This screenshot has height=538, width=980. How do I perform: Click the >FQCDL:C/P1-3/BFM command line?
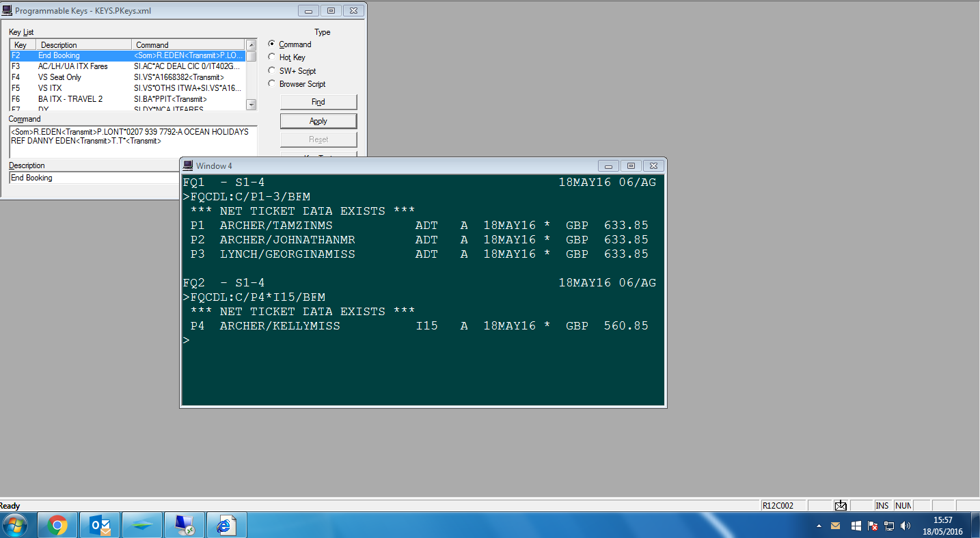pyautogui.click(x=247, y=197)
